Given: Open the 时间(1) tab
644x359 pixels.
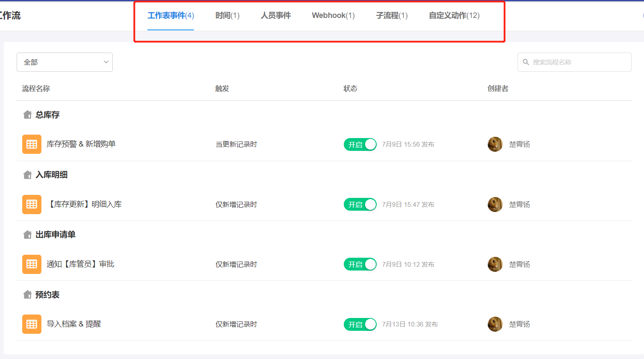Looking at the screenshot, I should click(x=227, y=15).
